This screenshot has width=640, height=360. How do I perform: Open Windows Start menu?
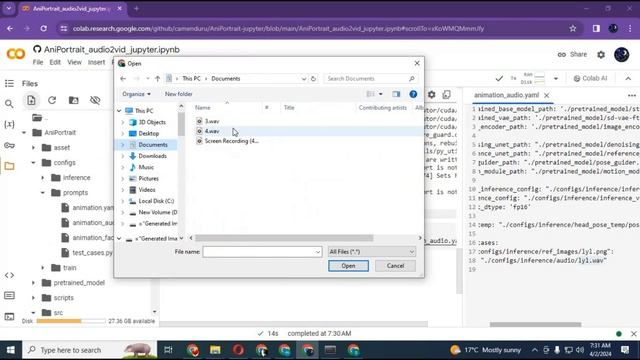pyautogui.click(x=11, y=350)
